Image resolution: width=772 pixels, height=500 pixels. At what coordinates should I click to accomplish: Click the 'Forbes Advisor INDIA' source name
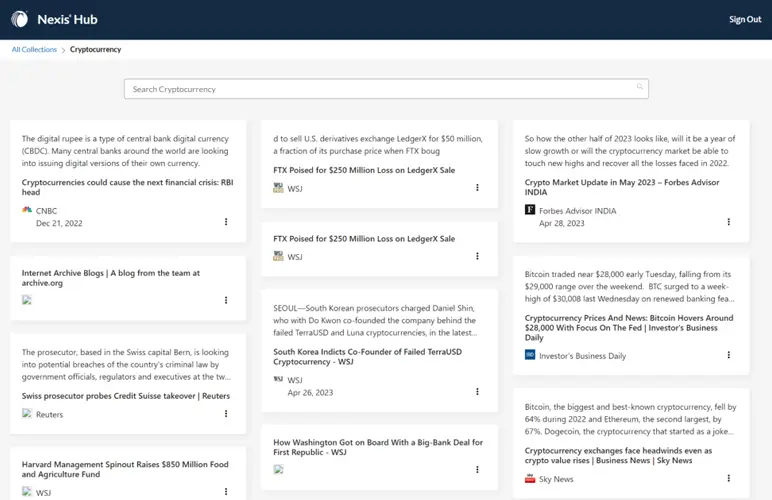pos(578,211)
